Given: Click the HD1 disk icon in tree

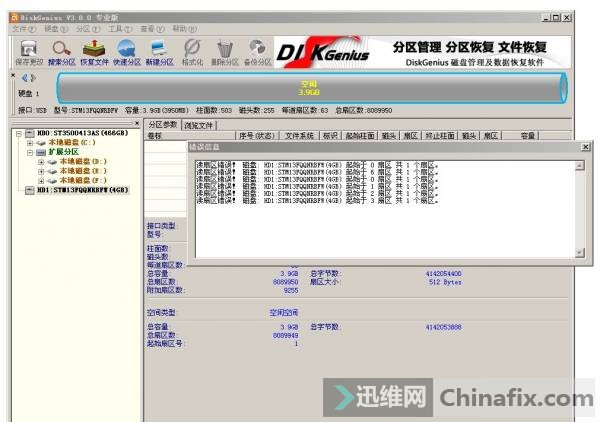Looking at the screenshot, I should coord(30,190).
